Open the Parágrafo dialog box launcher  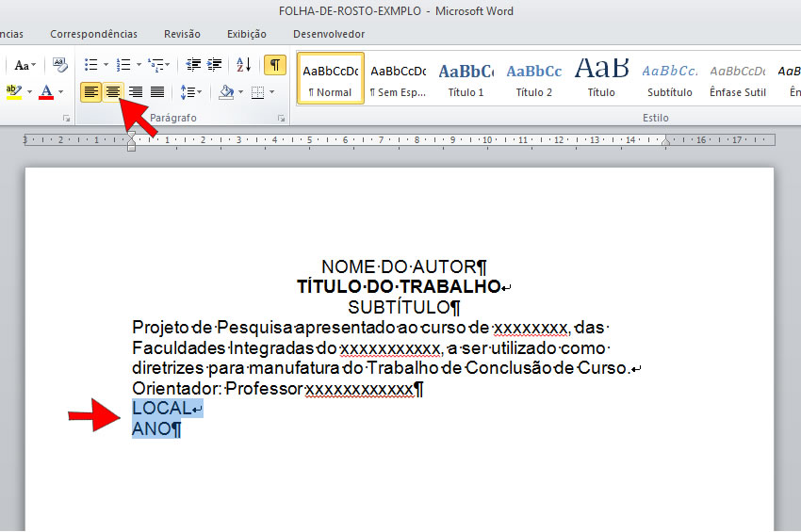coord(281,118)
